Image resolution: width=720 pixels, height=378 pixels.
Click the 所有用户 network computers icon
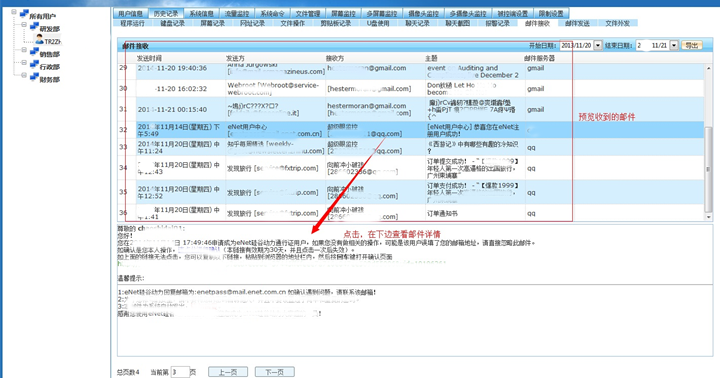[24, 14]
